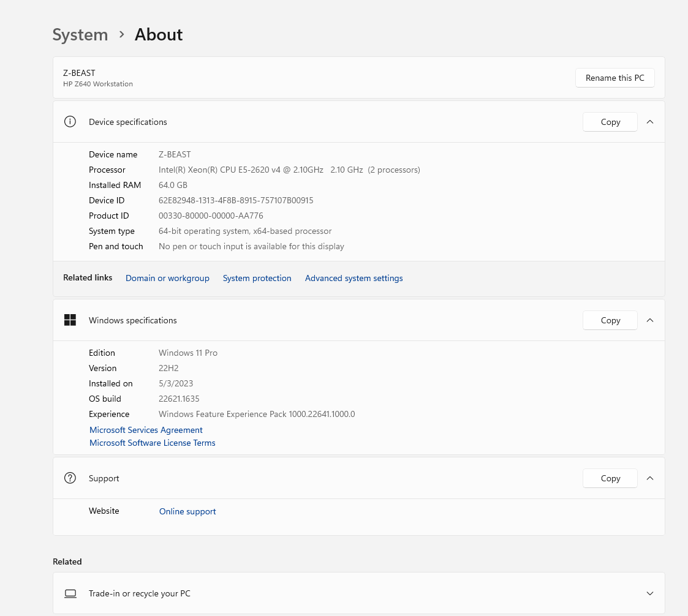
Task: Click the No pen or touch input text
Action: coord(251,246)
